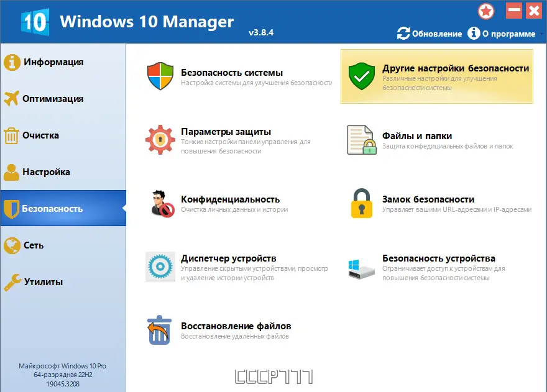
Task: Click the red star favorites icon
Action: click(486, 12)
